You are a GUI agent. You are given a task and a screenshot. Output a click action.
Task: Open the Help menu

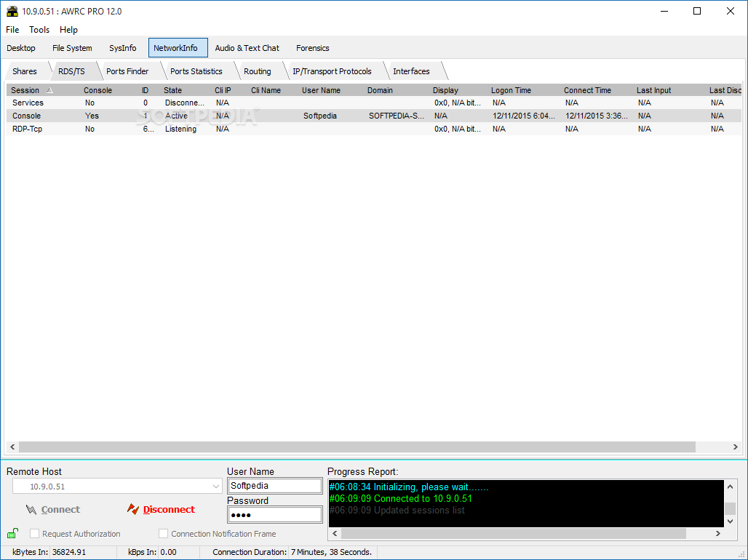(68, 30)
